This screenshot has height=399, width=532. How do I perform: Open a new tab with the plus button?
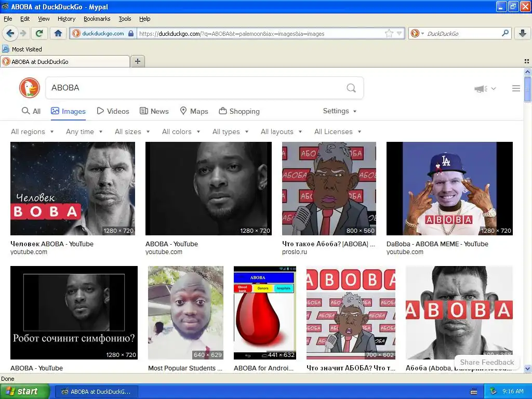(x=137, y=61)
